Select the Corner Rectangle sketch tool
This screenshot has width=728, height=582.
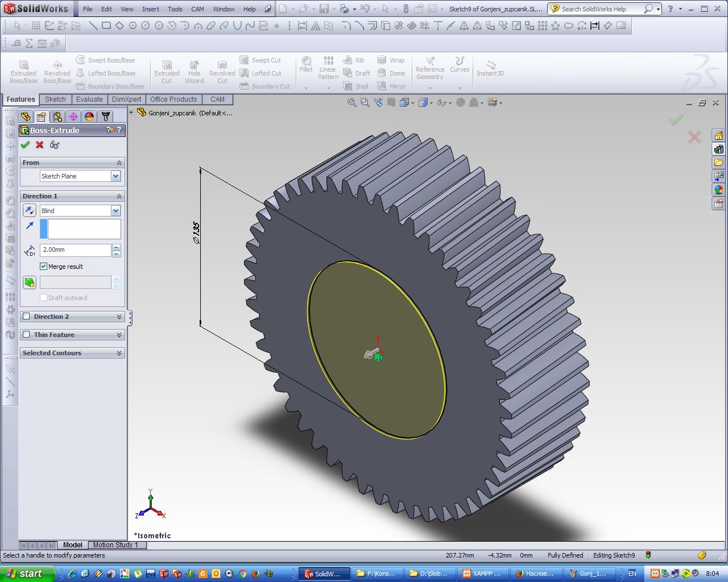[x=106, y=26]
